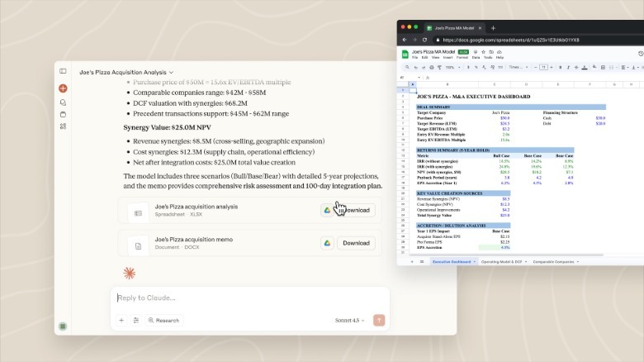Screen dimensions: 644x362
Task: Click the Research button in the reply box
Action: click(163, 320)
